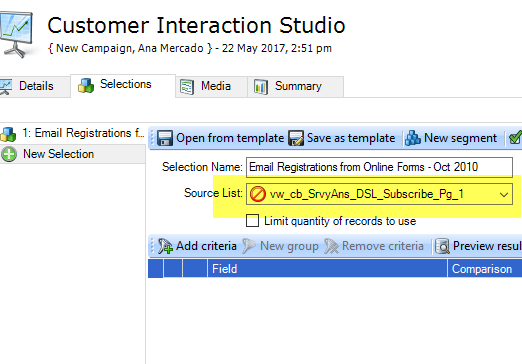This screenshot has width=522, height=364.
Task: Click the Preview results magnifier icon
Action: click(x=442, y=246)
